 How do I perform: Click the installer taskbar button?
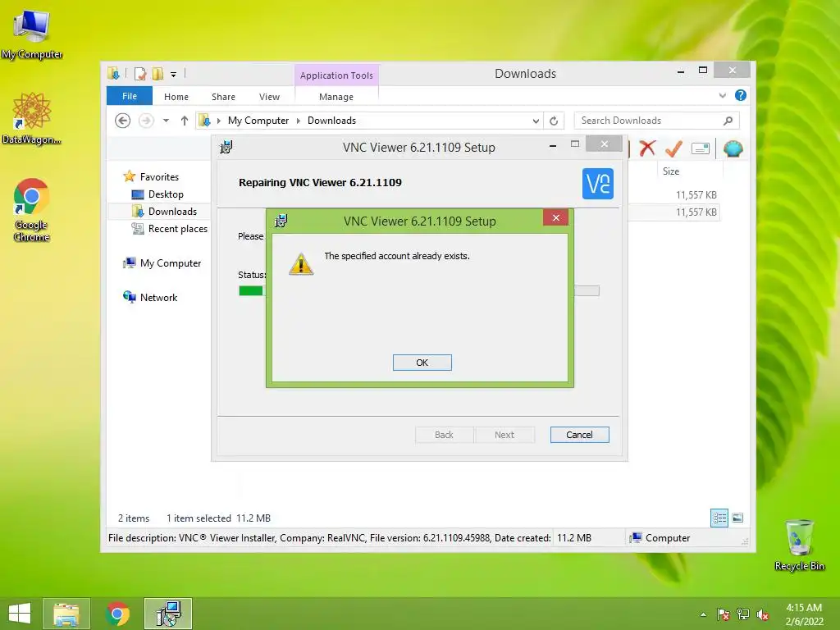(168, 614)
